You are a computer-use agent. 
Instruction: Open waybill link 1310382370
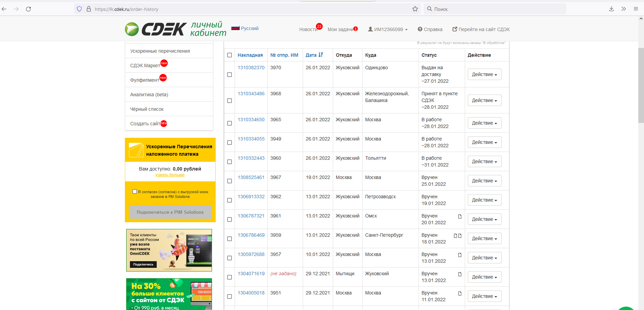point(251,68)
